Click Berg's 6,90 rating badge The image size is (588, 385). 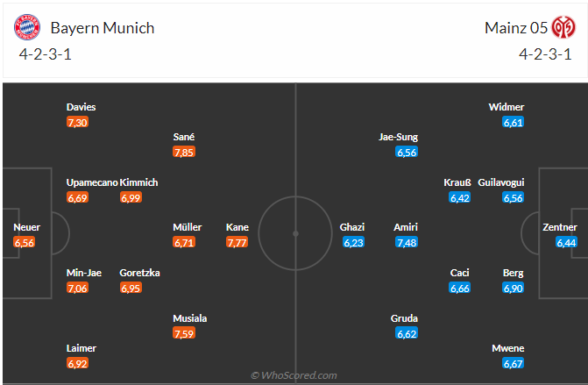[513, 288]
